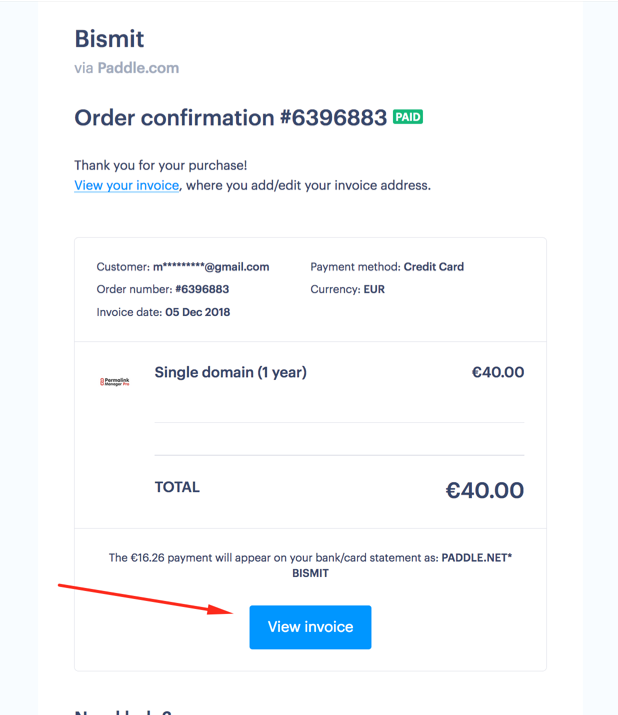Click the PADDLE.NET* BISMIT statement descriptor
Viewport: 618px width, 715px height.
(402, 565)
